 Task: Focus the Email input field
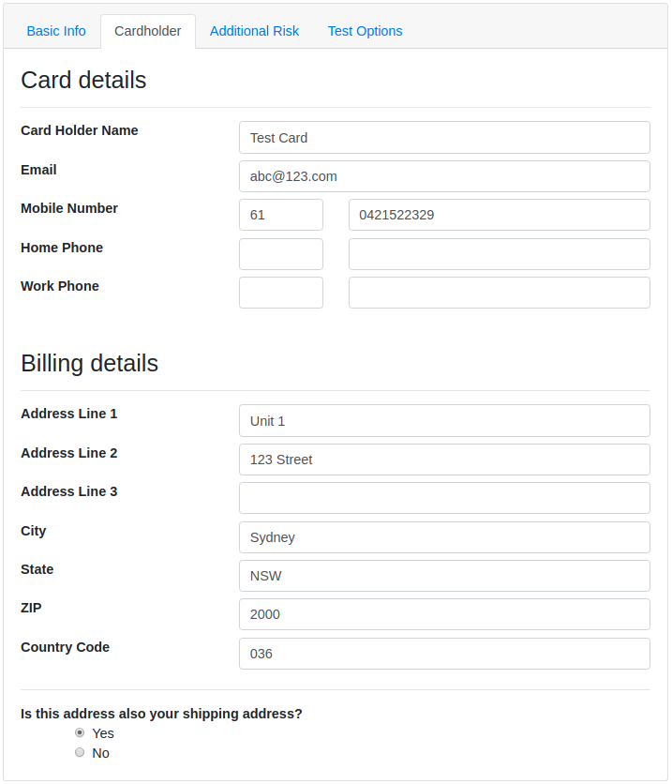(x=444, y=176)
